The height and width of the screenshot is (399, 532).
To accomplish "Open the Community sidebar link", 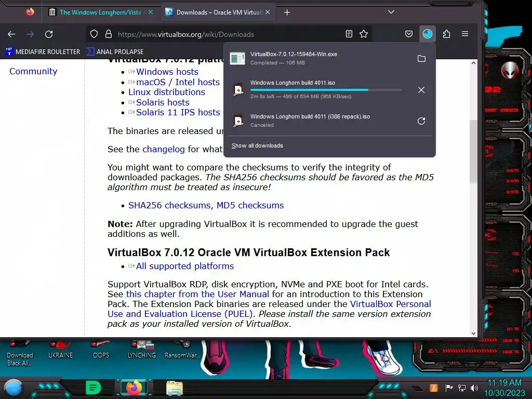I will 33,71.
